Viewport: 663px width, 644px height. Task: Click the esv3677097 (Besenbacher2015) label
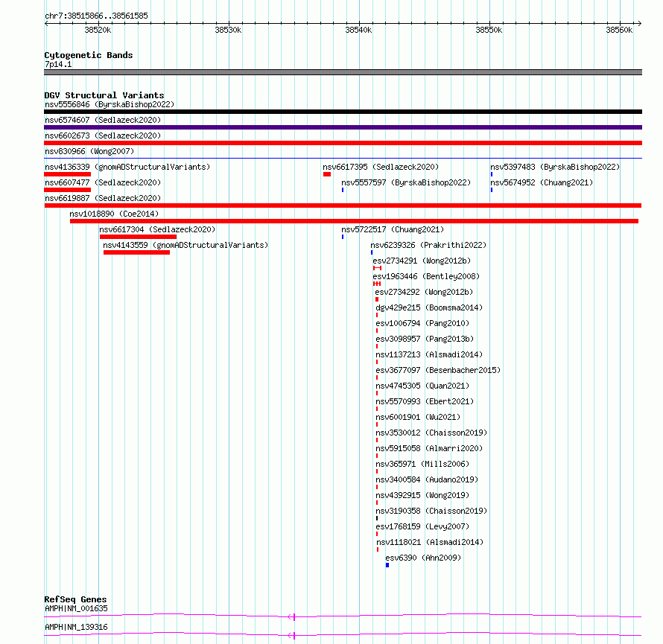(x=438, y=370)
